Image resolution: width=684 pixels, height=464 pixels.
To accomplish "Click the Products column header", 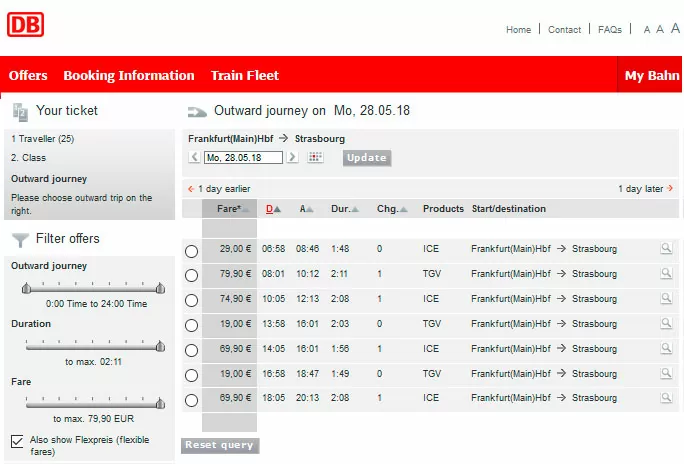I will point(443,209).
